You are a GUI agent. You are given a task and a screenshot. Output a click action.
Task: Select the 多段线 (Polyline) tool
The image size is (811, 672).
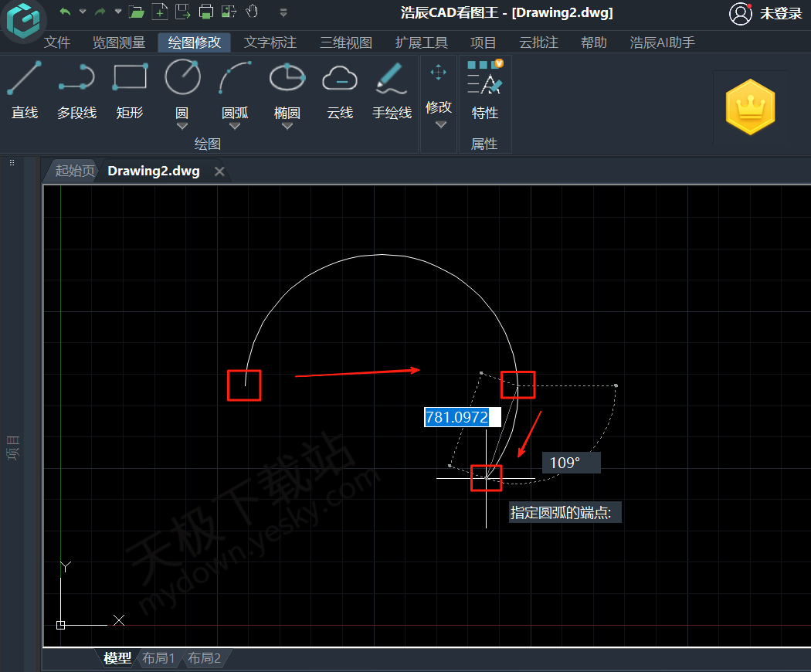click(x=76, y=89)
